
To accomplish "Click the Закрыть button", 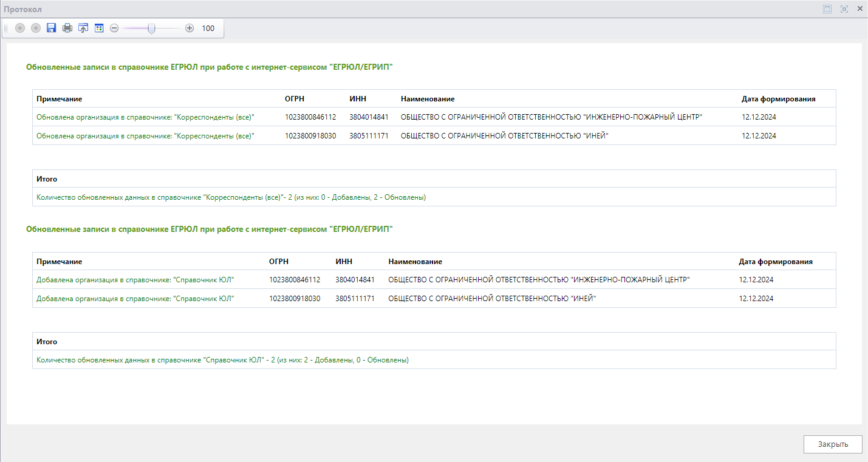I will pyautogui.click(x=833, y=444).
